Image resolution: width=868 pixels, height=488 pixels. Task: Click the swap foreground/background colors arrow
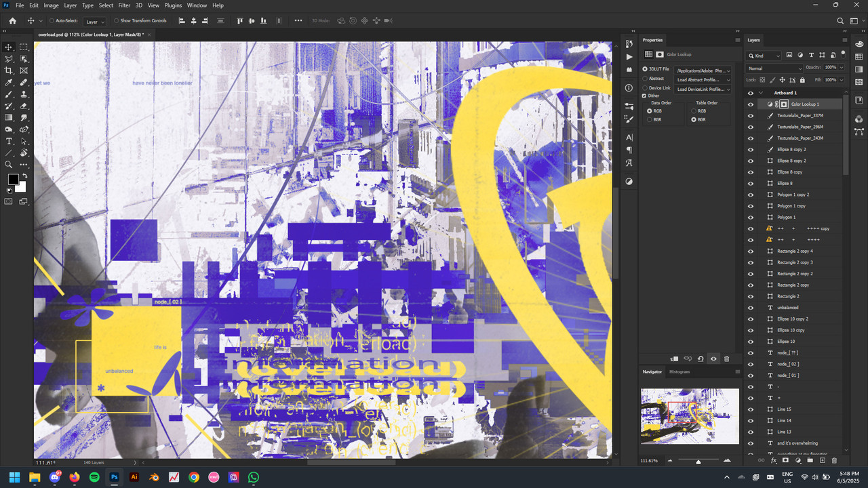click(x=24, y=176)
